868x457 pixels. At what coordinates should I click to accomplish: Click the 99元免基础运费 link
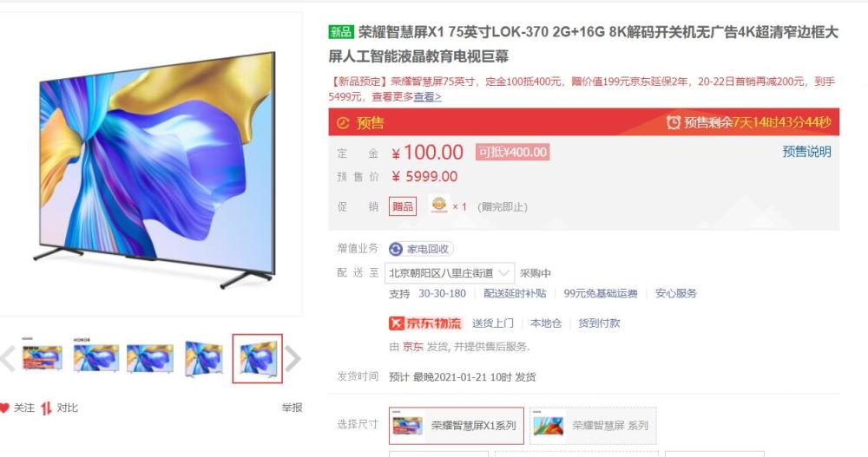601,294
